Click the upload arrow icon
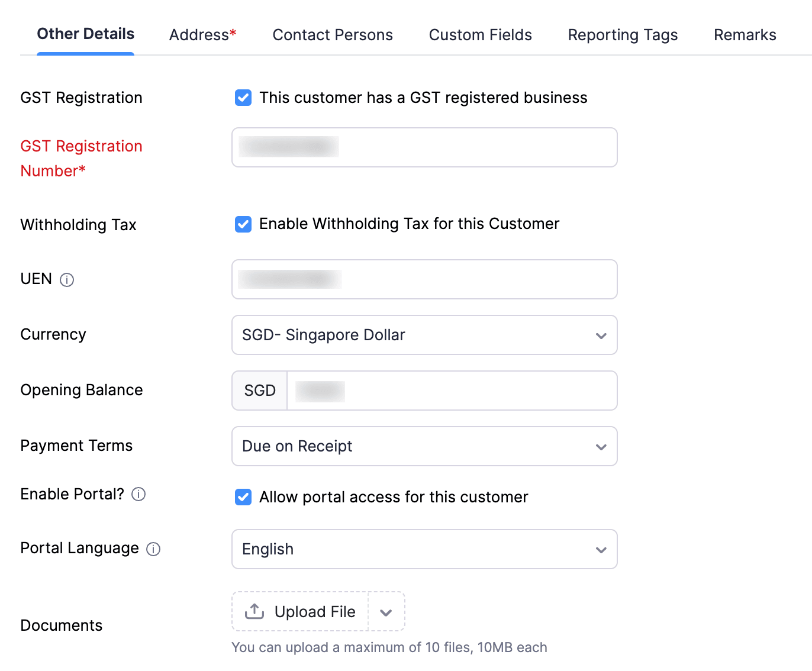 pos(254,611)
